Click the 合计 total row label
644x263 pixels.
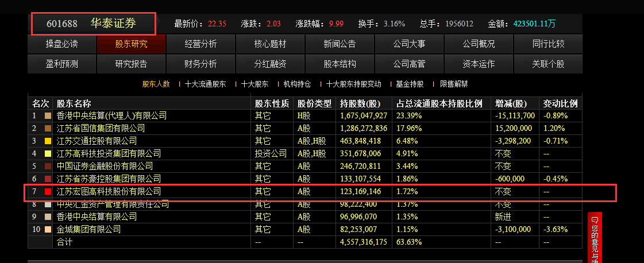64,242
